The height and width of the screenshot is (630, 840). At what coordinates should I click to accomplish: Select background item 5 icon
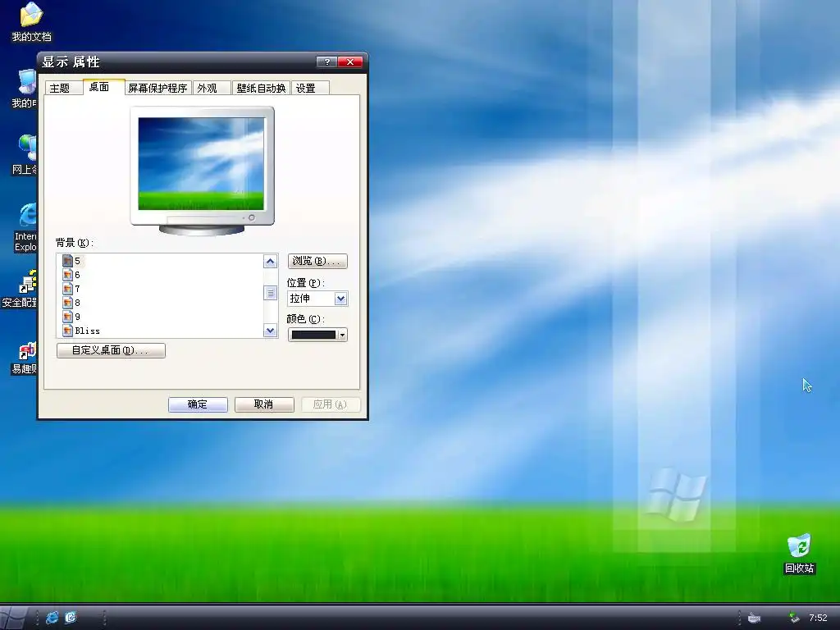point(67,261)
